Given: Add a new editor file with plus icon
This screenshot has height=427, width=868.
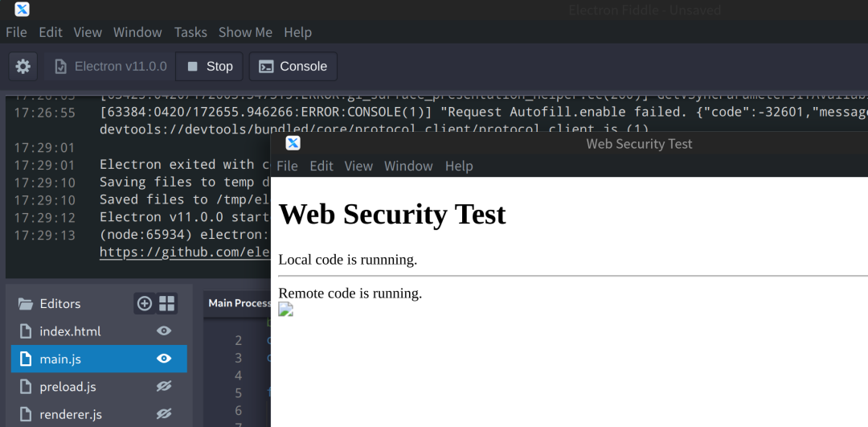Looking at the screenshot, I should pos(145,303).
